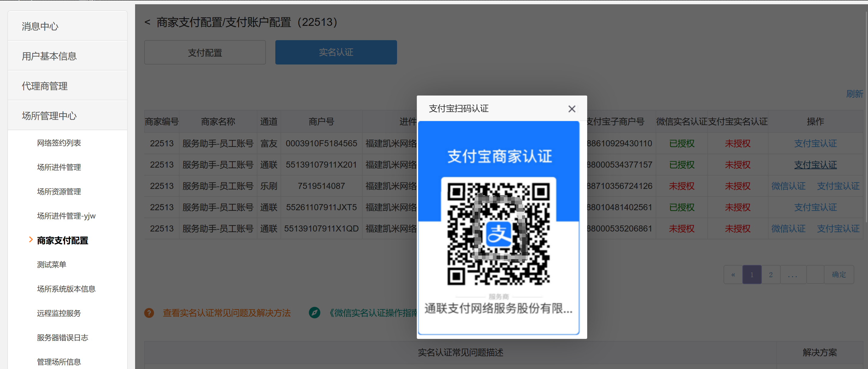
Task: Click the 微信实名认证 column header
Action: pyautogui.click(x=681, y=122)
